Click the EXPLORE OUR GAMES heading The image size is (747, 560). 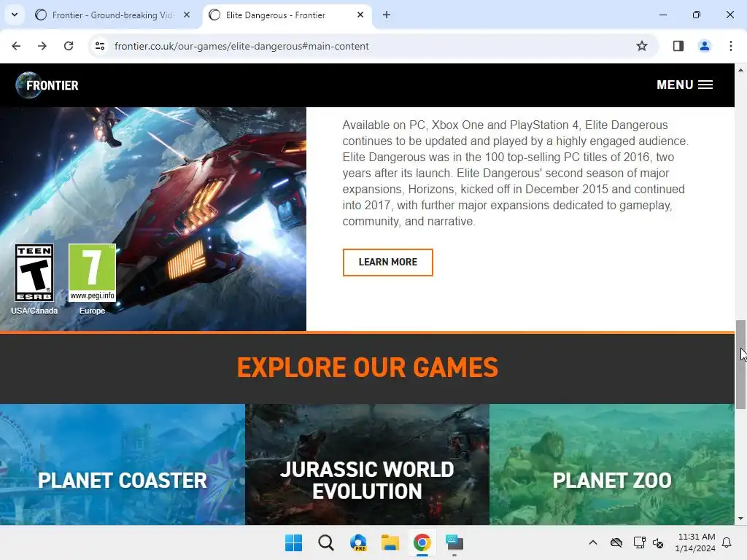pos(368,367)
